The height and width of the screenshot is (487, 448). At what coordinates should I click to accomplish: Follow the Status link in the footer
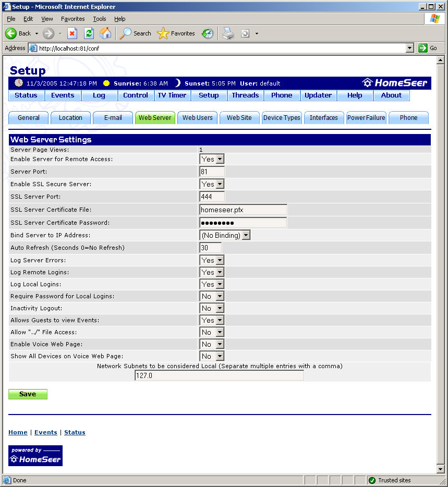[75, 432]
